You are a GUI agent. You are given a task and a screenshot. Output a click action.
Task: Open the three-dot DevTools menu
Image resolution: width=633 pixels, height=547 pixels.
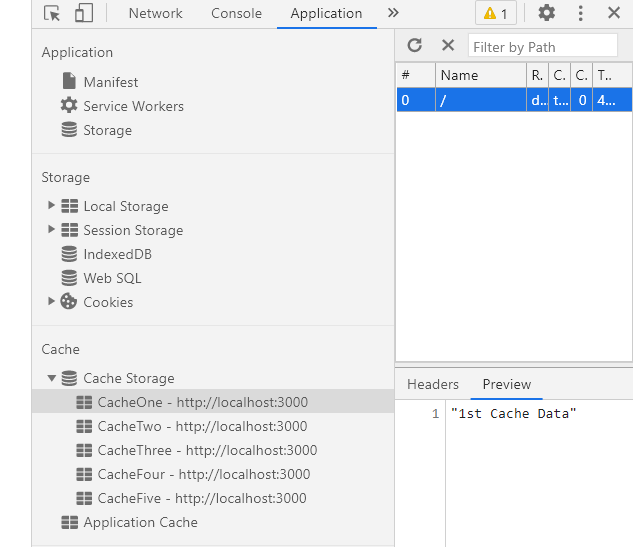(581, 13)
